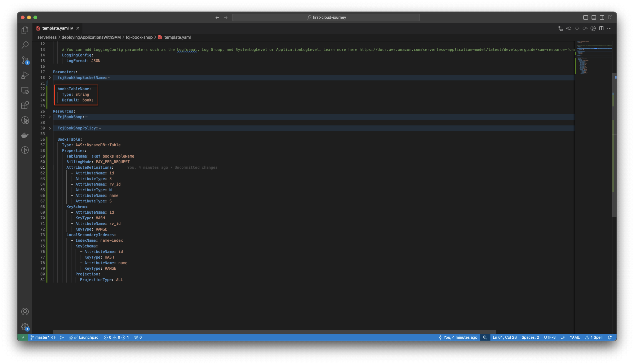Change indentation via Spaces: 2
Screen dimensions: 634x364
[x=530, y=337]
